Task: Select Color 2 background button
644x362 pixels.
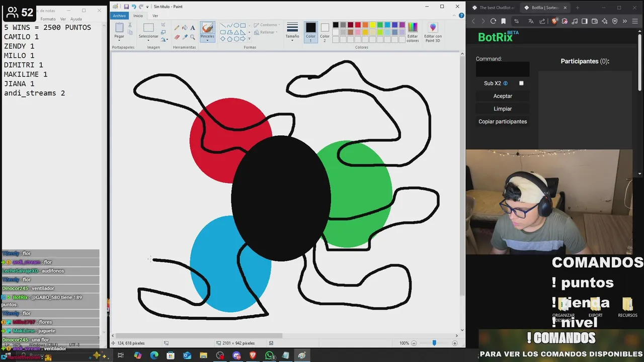Action: (x=325, y=31)
